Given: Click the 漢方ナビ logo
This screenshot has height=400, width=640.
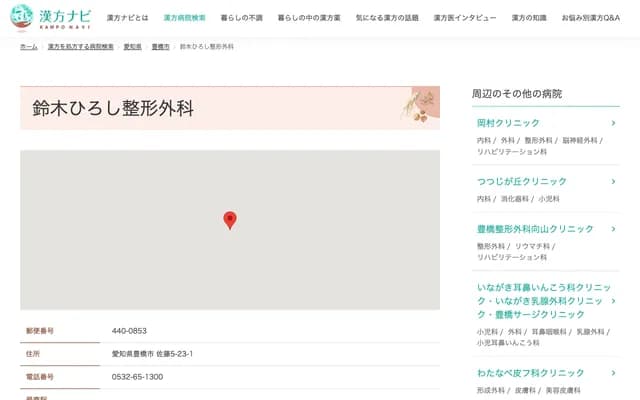Looking at the screenshot, I should [50, 18].
